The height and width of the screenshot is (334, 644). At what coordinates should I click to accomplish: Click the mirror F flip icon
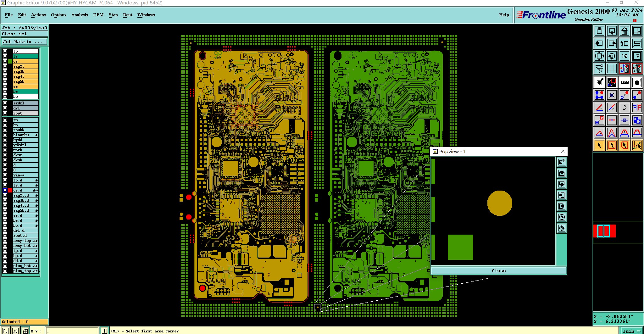click(637, 108)
